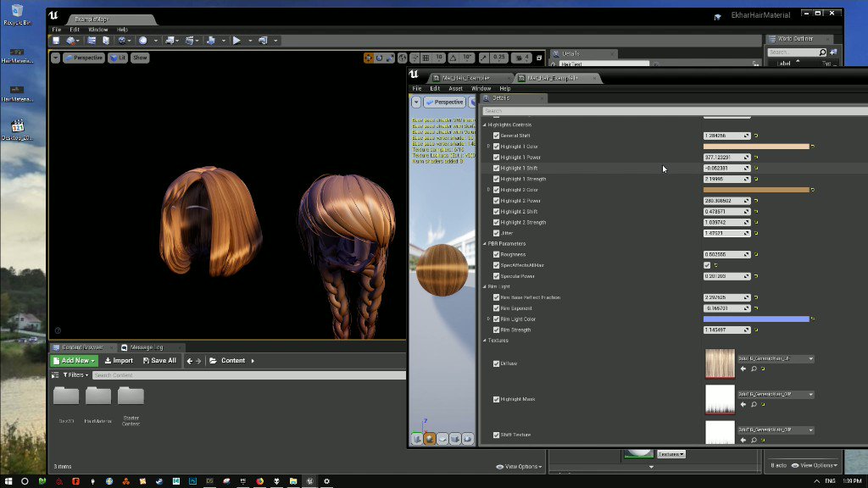Open the Asset menu in material editor

[x=455, y=88]
